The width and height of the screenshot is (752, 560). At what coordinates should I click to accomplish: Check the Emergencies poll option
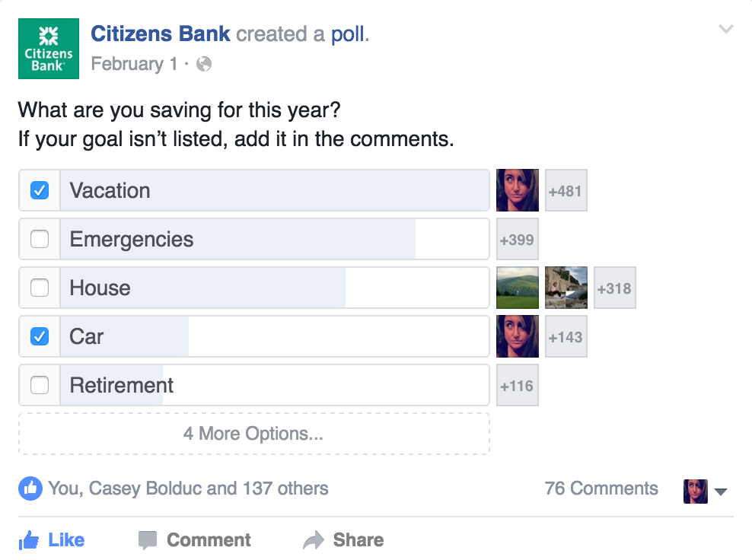(x=40, y=239)
